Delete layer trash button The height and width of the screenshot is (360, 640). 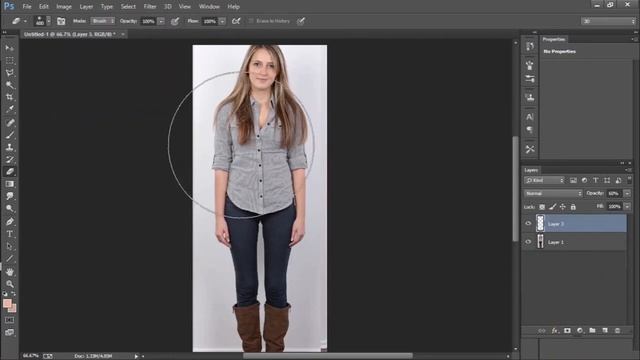pos(618,331)
